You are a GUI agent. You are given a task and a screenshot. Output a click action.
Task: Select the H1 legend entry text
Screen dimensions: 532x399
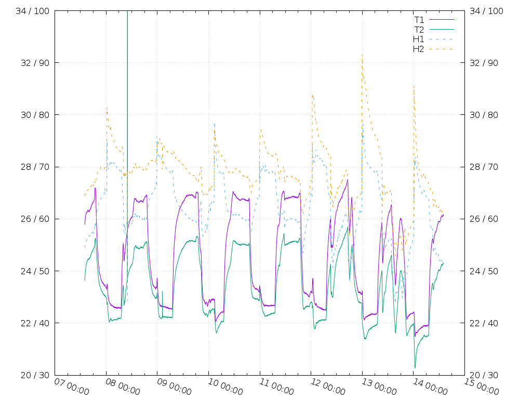pyautogui.click(x=418, y=39)
